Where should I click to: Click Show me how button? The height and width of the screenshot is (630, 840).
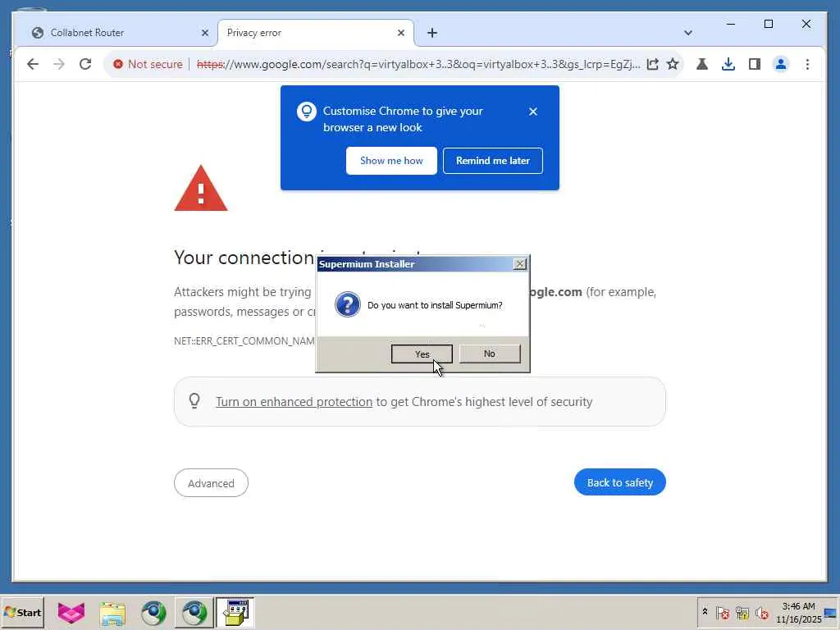(391, 161)
